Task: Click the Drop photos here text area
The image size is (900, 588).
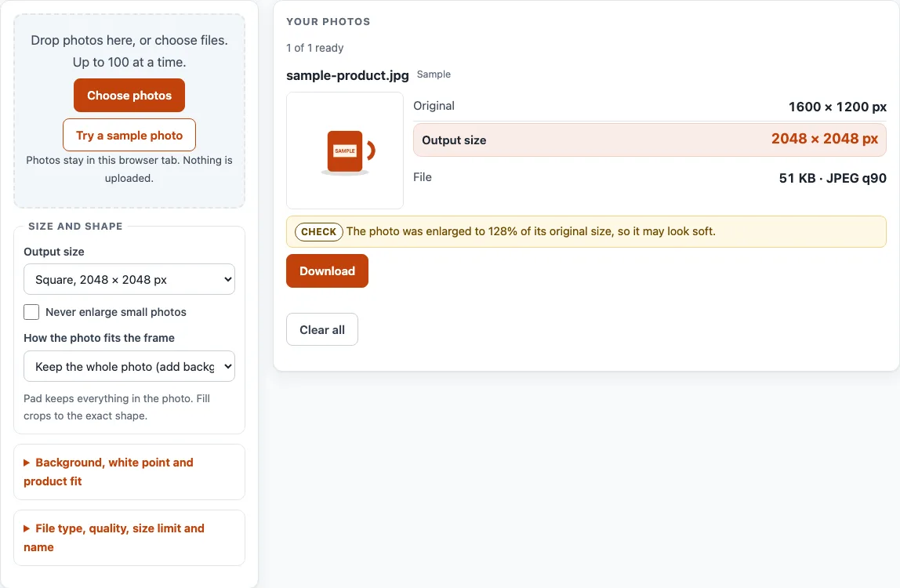Action: 129,51
